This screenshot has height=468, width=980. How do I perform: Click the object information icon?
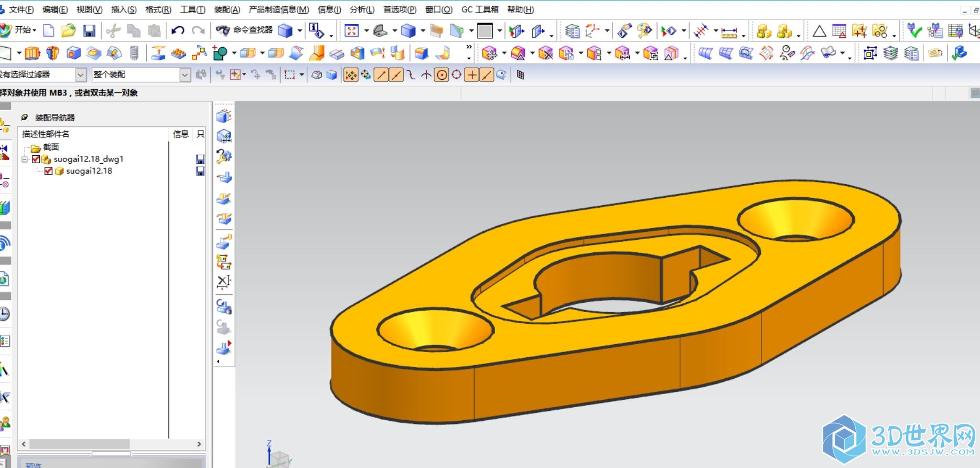point(316,31)
